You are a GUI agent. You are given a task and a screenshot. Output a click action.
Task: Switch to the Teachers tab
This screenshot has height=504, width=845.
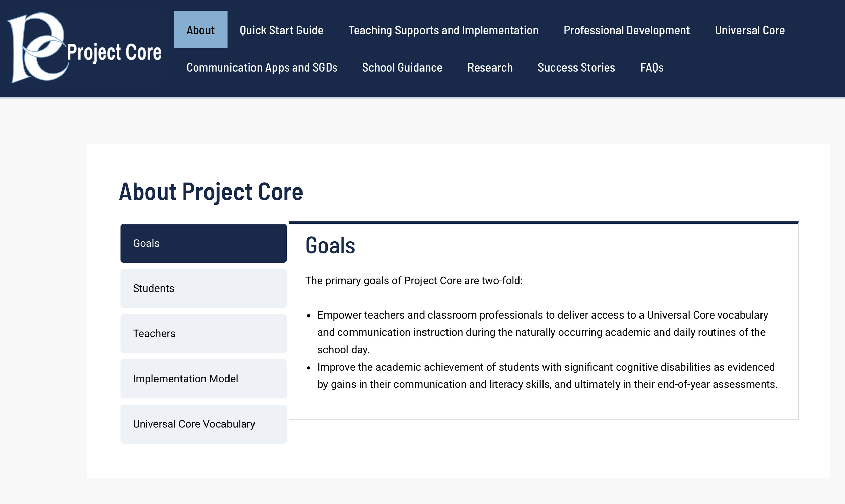(203, 333)
